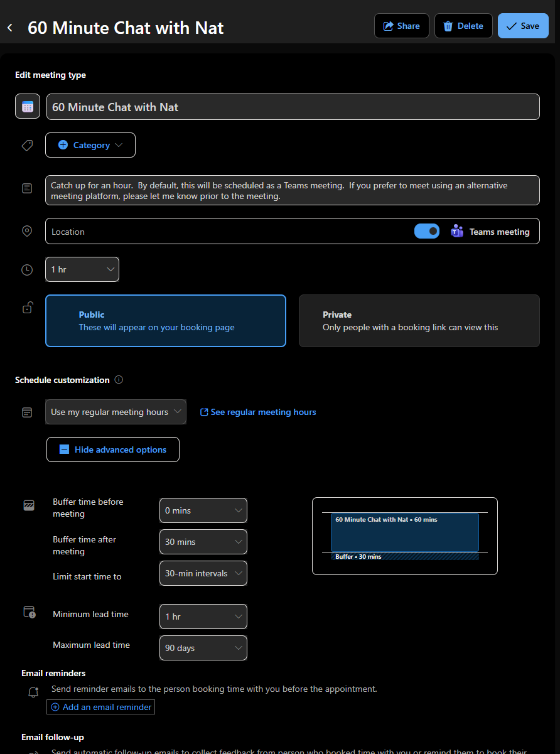
Task: Click the 'Email follow-up' heading
Action: [53, 737]
